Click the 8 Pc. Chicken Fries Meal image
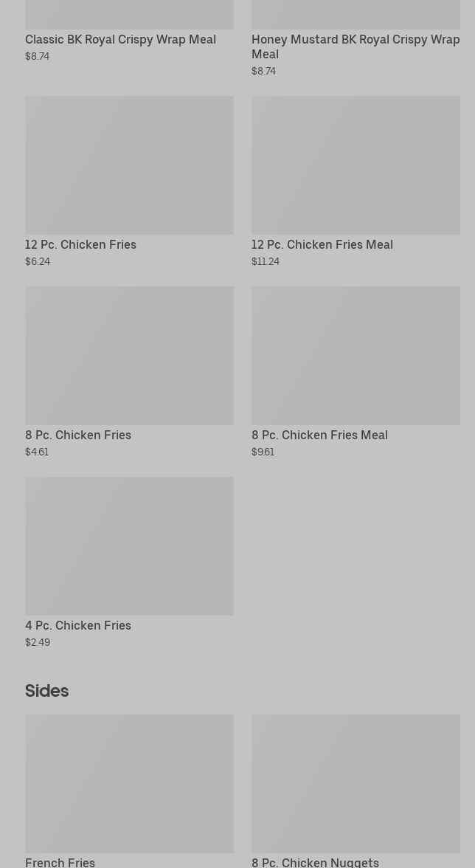The width and height of the screenshot is (475, 868). 356,356
